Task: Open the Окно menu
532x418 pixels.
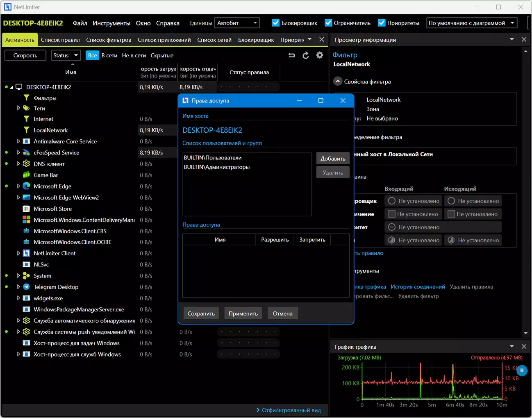Action: pos(143,23)
